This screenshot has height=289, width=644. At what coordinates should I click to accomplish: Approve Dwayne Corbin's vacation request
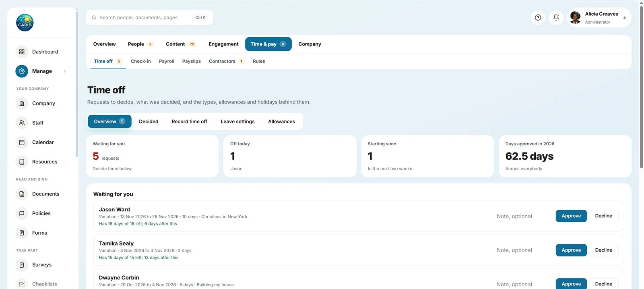point(571,284)
